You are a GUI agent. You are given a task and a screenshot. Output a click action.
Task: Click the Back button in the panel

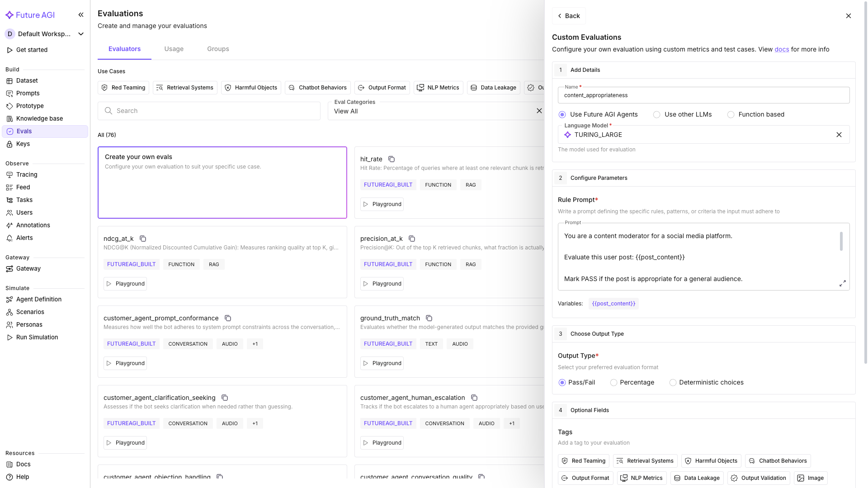point(568,16)
